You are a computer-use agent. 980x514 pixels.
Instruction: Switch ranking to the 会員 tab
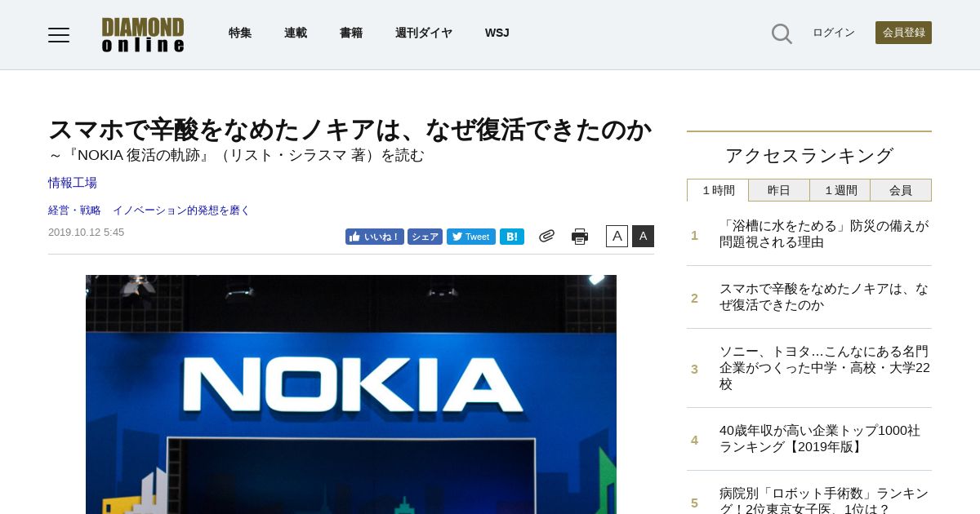click(901, 190)
